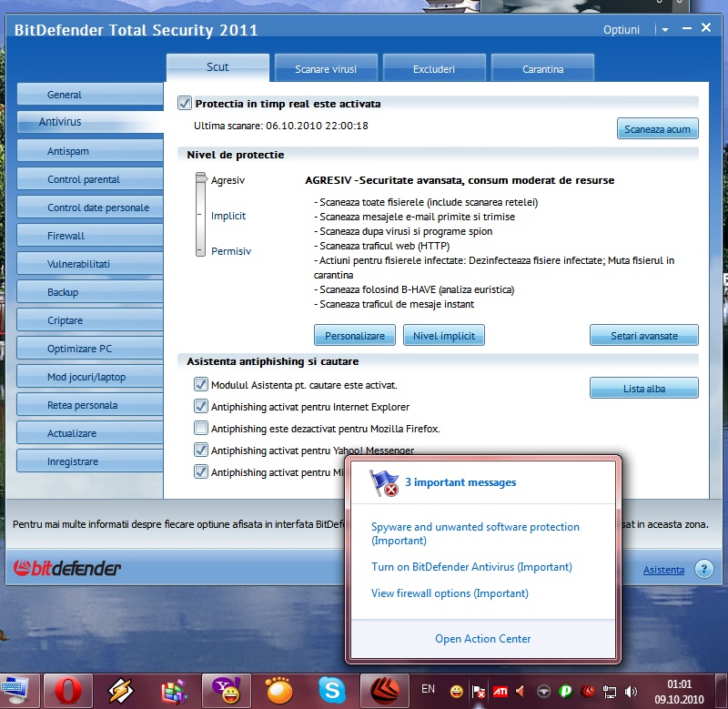Open the Vulnerabilitati section
The image size is (728, 709).
coord(90,264)
